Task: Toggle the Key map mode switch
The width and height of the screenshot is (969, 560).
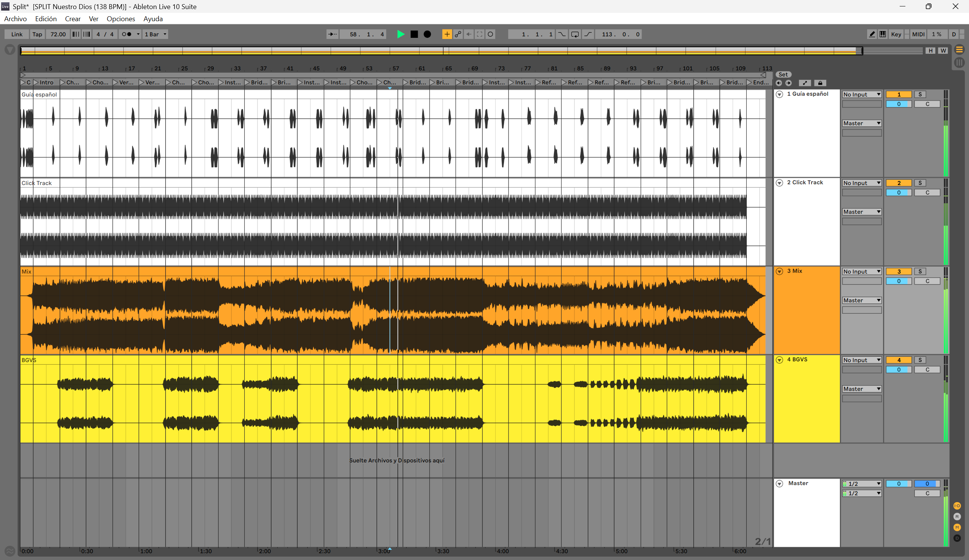Action: (x=896, y=34)
